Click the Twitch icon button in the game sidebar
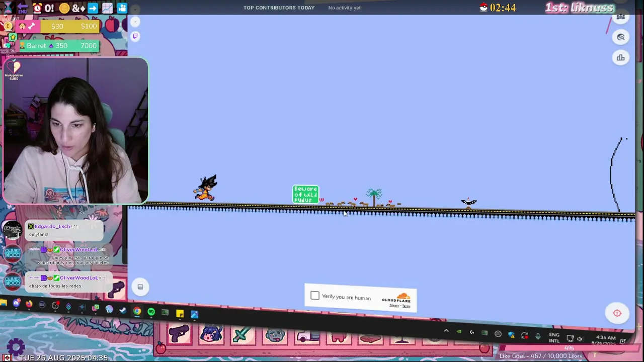This screenshot has height=362, width=644. coord(135,36)
